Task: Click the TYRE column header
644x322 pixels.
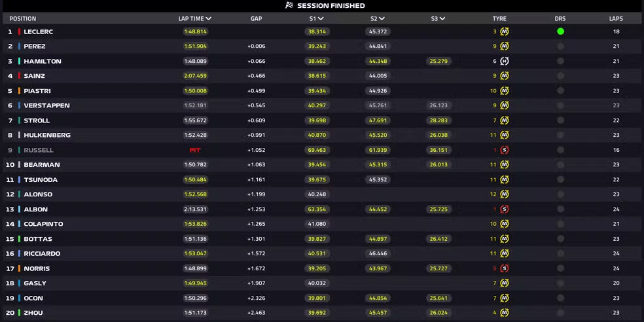Action: point(499,18)
